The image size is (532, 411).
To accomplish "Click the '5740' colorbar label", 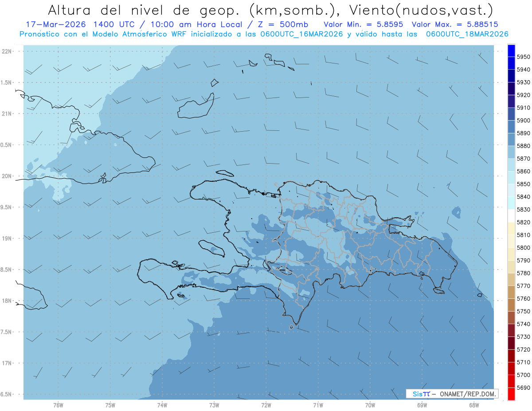I will click(x=524, y=324).
